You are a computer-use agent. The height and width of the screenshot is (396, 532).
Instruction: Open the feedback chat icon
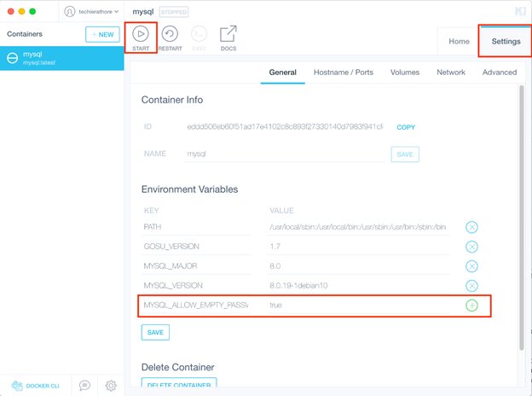coord(84,386)
